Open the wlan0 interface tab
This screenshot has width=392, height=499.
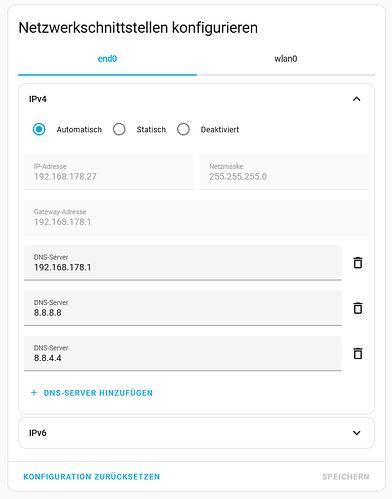286,59
